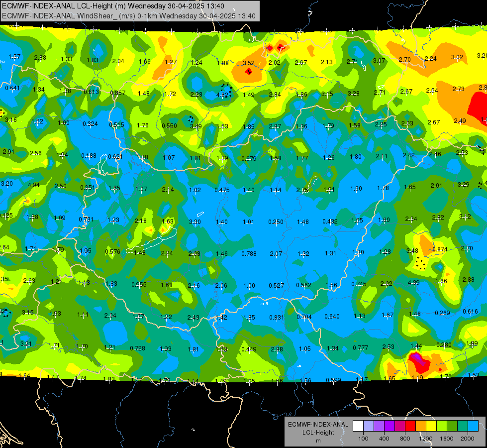Click the wind shear value 3.30
The width and height of the screenshot is (487, 448).
(x=195, y=223)
